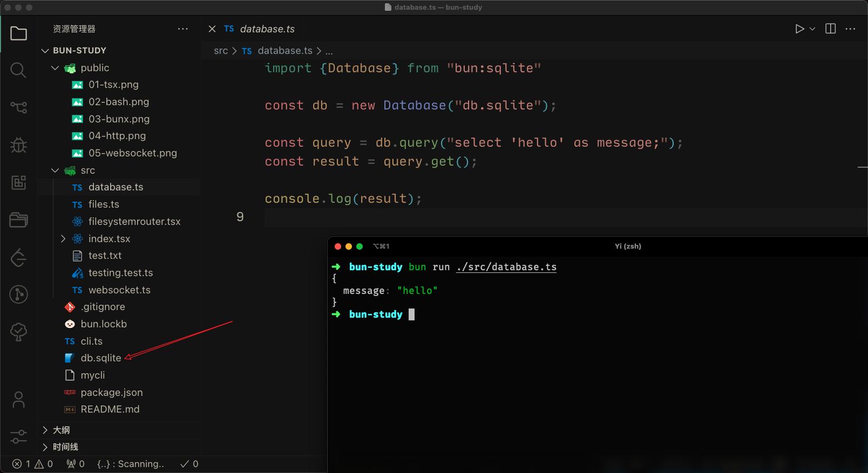Click the console.log(result) code line
868x473 pixels.
pos(343,198)
